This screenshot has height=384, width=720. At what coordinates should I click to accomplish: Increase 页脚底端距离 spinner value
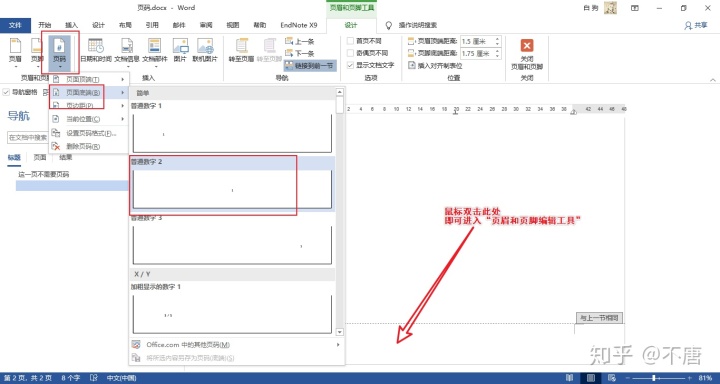(497, 51)
